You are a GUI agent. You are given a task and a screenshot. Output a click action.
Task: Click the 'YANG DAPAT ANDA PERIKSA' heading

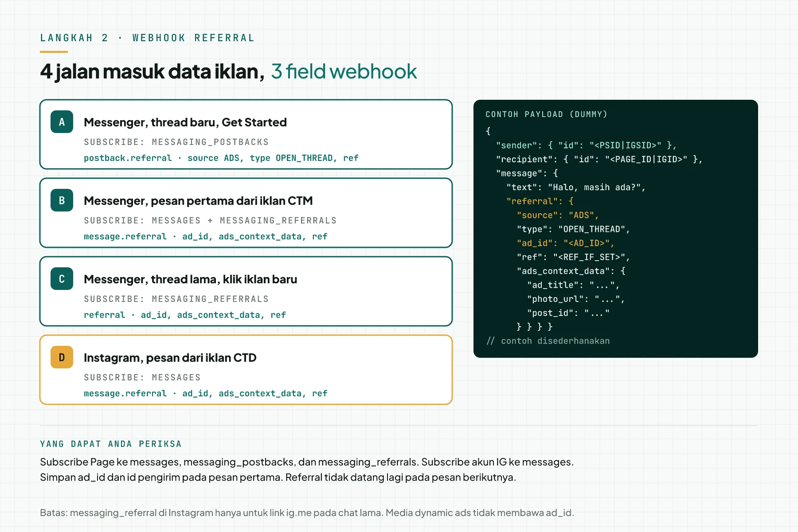point(111,444)
